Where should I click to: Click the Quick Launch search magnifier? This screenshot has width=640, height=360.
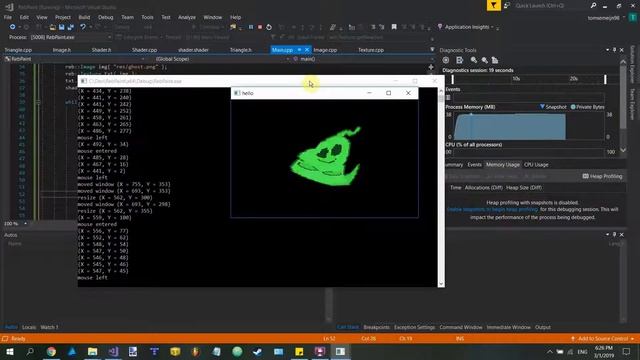pos(593,5)
